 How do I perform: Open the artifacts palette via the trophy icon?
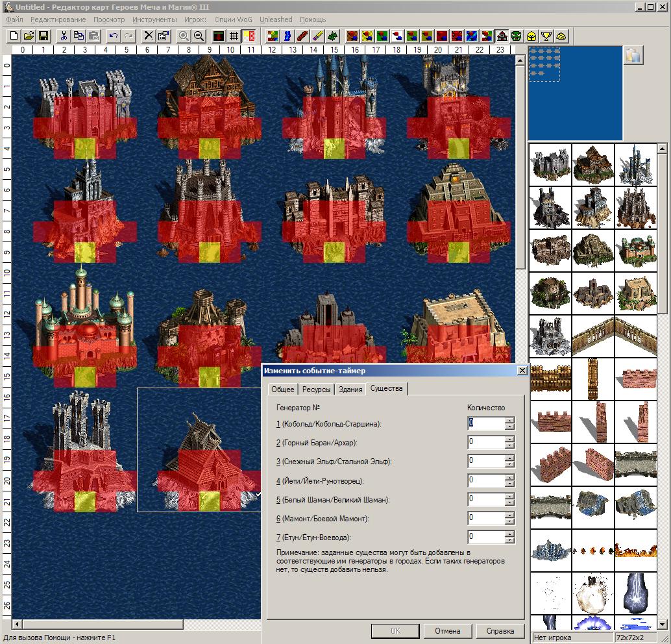[x=546, y=36]
